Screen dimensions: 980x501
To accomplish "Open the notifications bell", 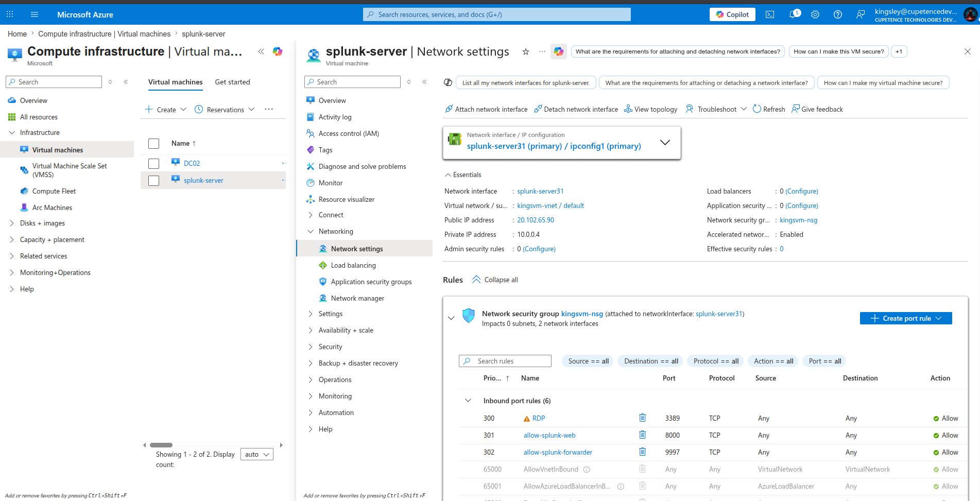I will pos(794,14).
